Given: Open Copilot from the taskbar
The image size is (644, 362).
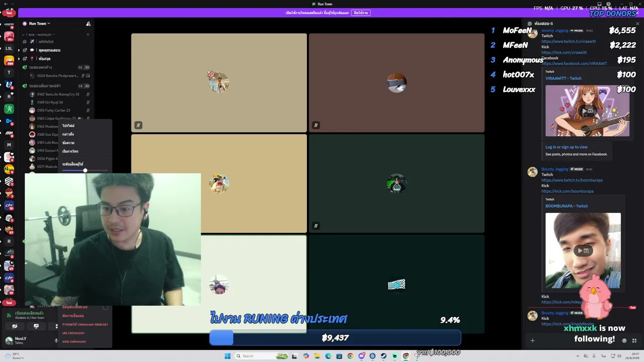Looking at the screenshot, I should point(306,356).
